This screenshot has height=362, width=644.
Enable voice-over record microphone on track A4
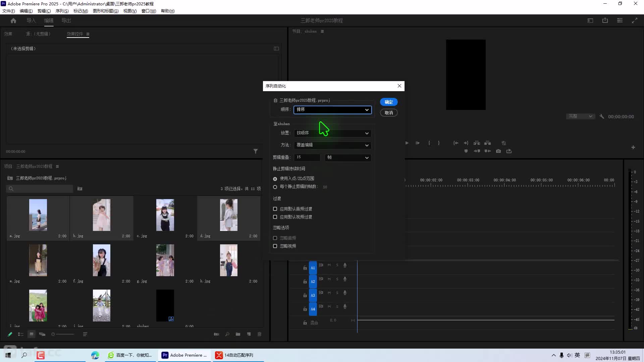coord(345,306)
